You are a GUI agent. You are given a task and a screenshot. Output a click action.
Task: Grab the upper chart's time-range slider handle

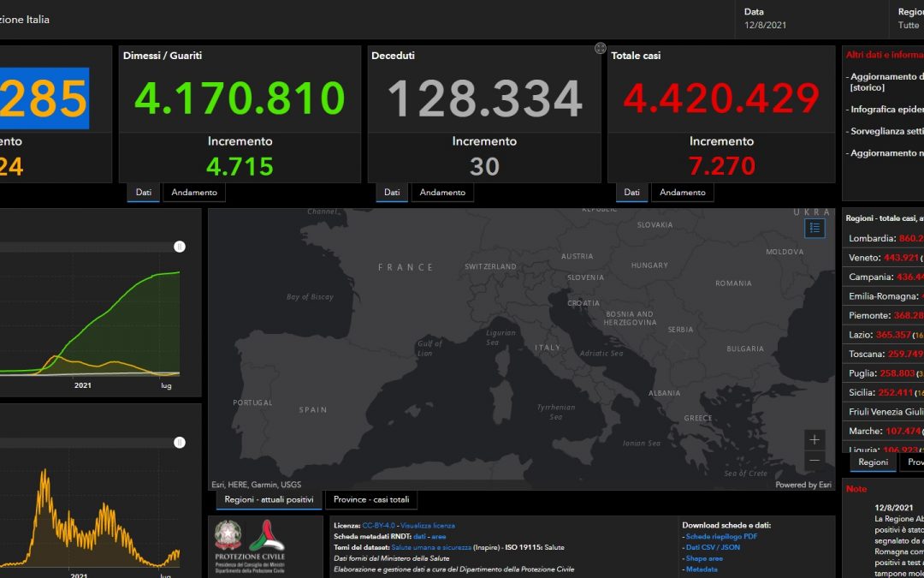point(180,247)
